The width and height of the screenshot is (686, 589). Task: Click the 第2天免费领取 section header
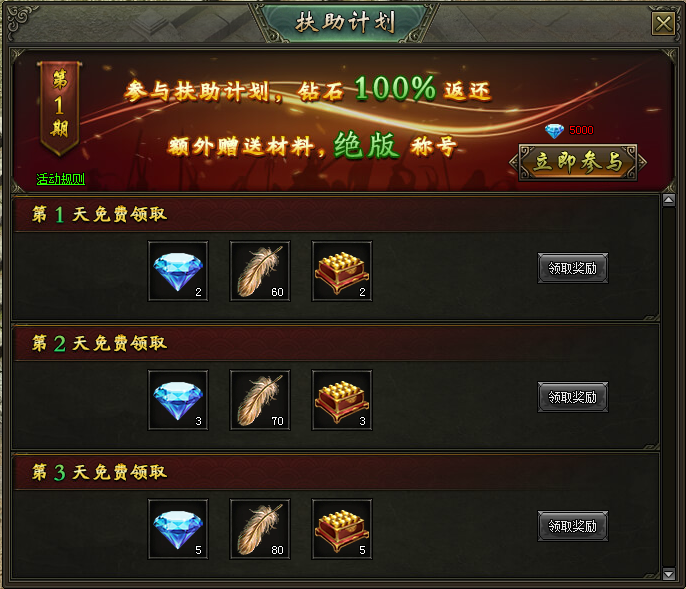coord(99,344)
